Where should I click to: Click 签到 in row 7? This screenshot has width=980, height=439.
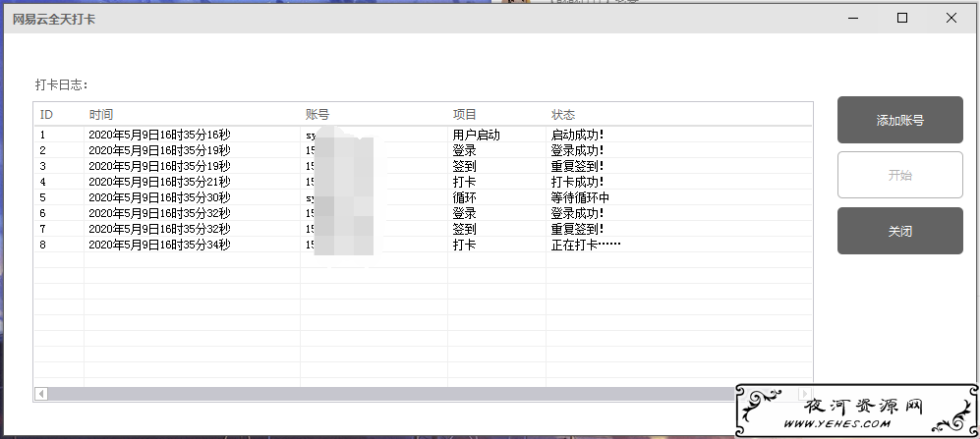point(464,229)
